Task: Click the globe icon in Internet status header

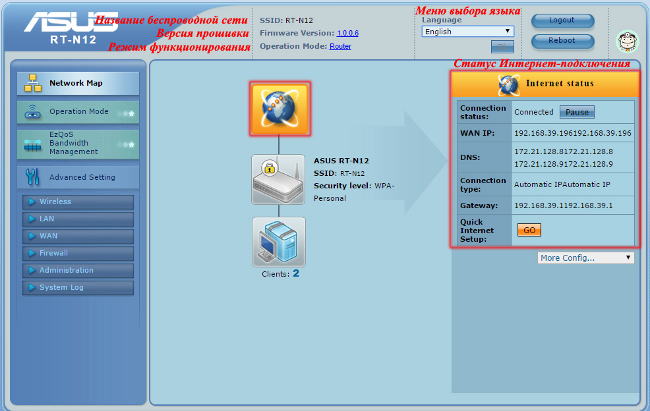Action: 508,85
